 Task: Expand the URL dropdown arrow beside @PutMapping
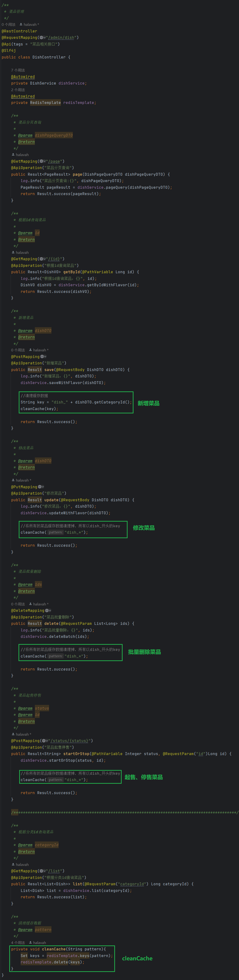(x=43, y=487)
